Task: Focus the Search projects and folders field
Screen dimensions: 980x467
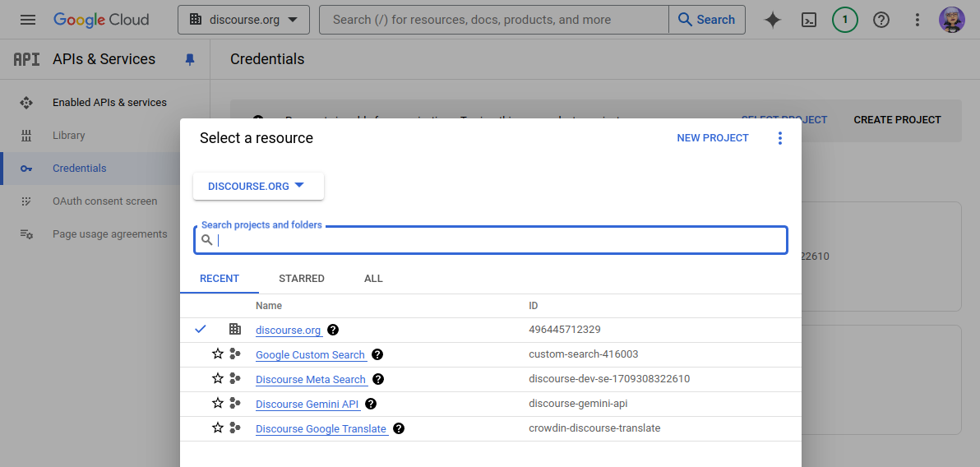Action: click(x=491, y=241)
